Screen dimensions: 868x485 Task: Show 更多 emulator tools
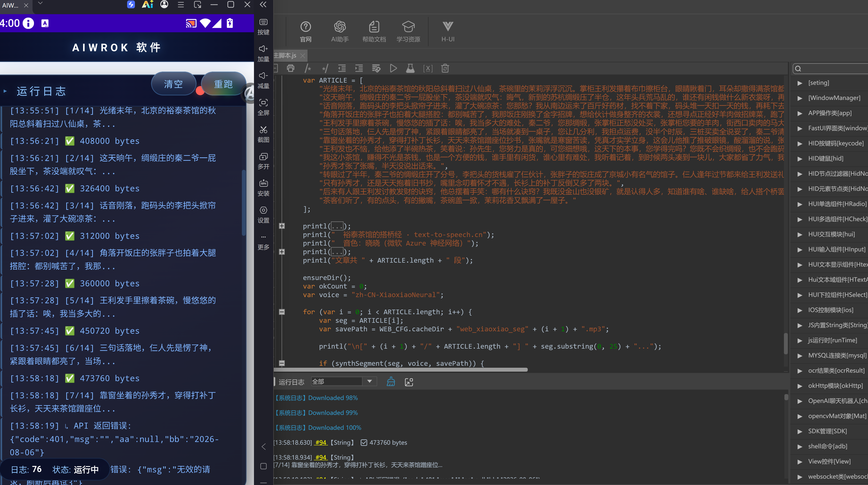pos(264,242)
